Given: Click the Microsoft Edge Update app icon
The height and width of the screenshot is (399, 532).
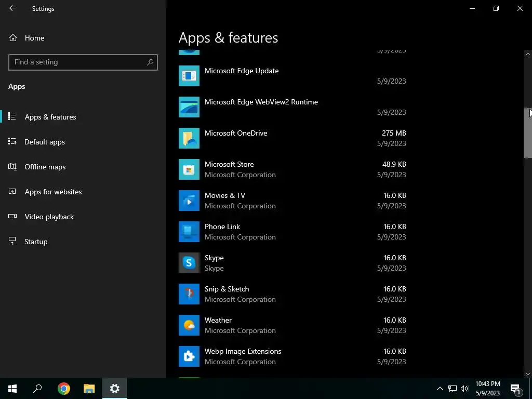Looking at the screenshot, I should coord(189,76).
